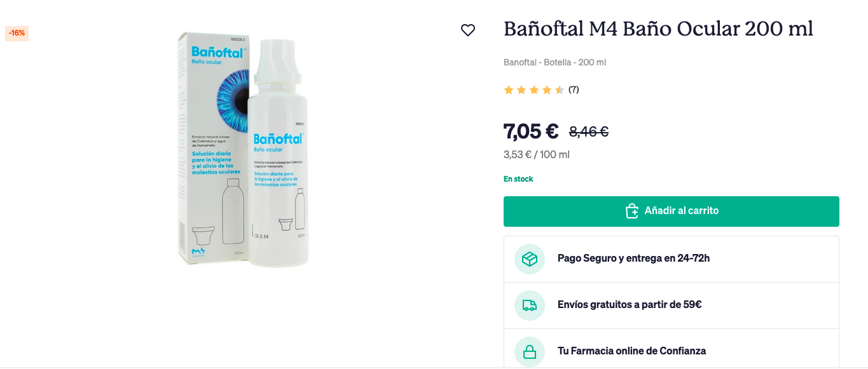868x369 pixels.
Task: Select Pago Seguro y entrega en 24-72h row
Action: tap(672, 259)
